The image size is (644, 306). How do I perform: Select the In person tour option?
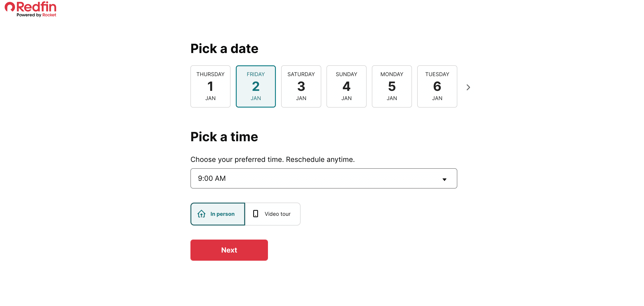click(x=218, y=214)
